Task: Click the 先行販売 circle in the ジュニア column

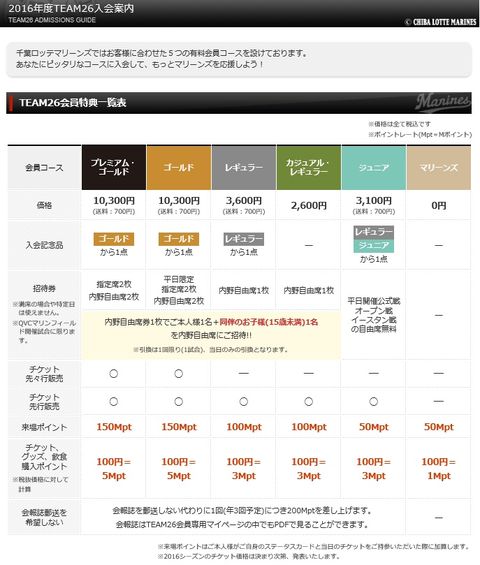Action: [374, 401]
